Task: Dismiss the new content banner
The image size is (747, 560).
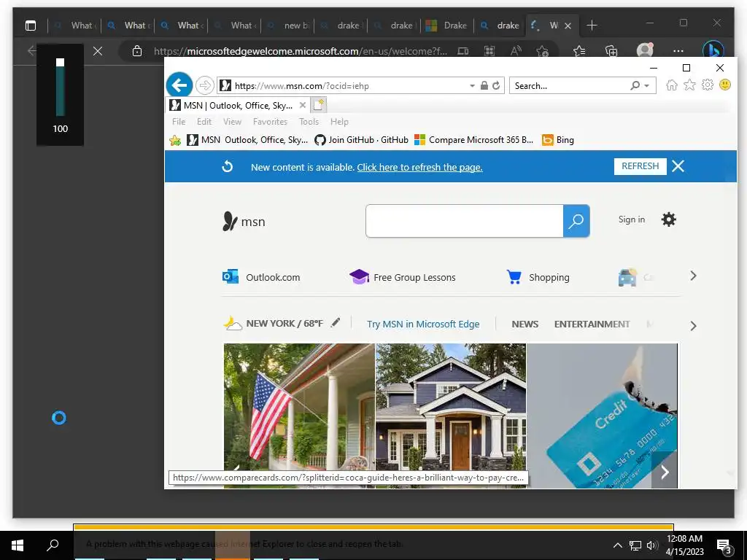Action: [x=678, y=166]
